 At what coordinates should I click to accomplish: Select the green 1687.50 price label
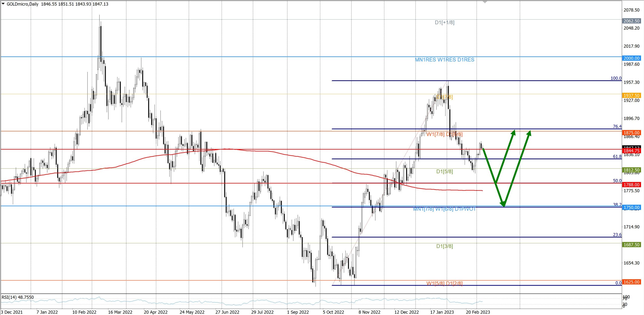(x=631, y=245)
